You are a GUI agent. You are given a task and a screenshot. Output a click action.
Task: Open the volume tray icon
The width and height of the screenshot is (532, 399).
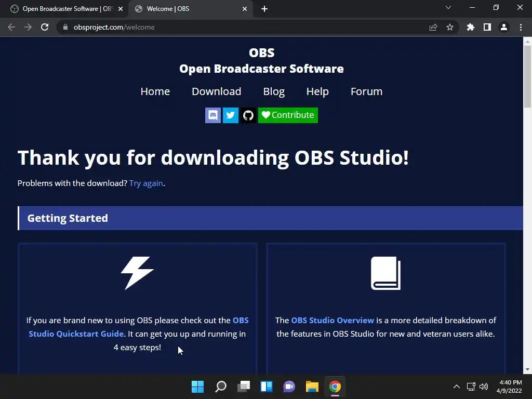pyautogui.click(x=484, y=387)
